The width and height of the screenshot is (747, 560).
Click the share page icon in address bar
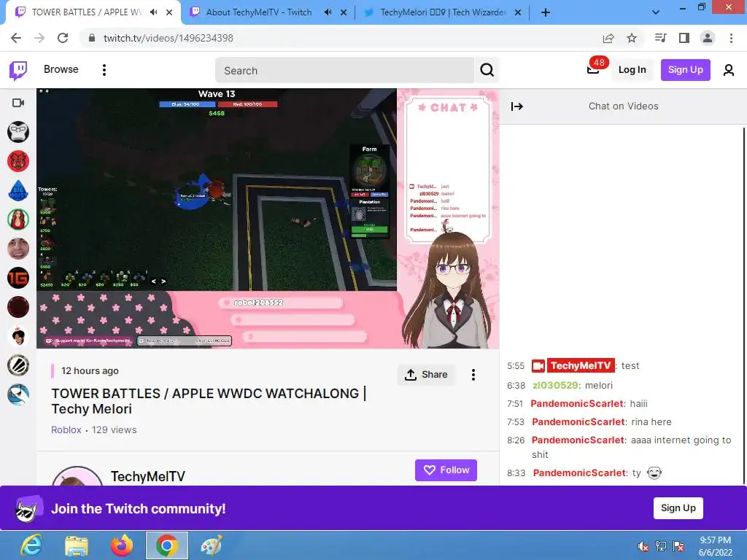(608, 38)
